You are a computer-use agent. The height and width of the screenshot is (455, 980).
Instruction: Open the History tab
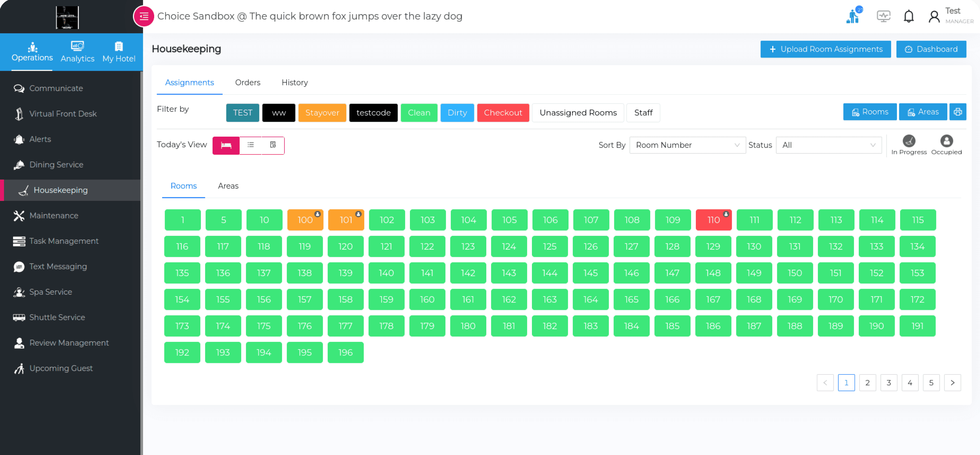pyautogui.click(x=294, y=82)
